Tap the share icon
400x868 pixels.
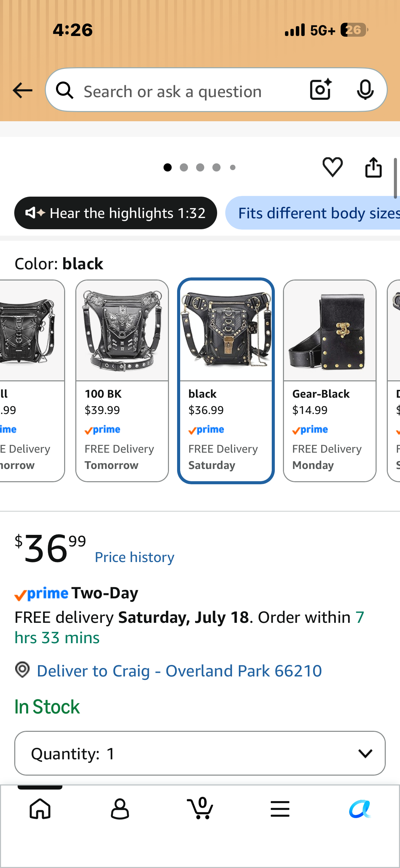(373, 167)
